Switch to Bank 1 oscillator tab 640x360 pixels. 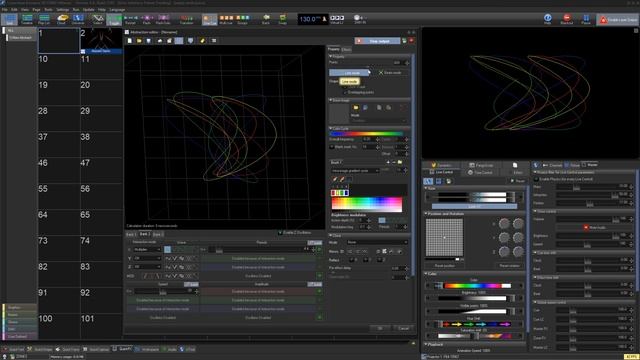pos(131,234)
